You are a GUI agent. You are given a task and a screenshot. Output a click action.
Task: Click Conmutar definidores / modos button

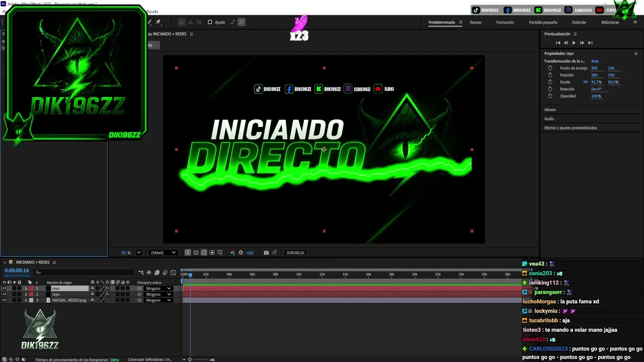click(149, 359)
